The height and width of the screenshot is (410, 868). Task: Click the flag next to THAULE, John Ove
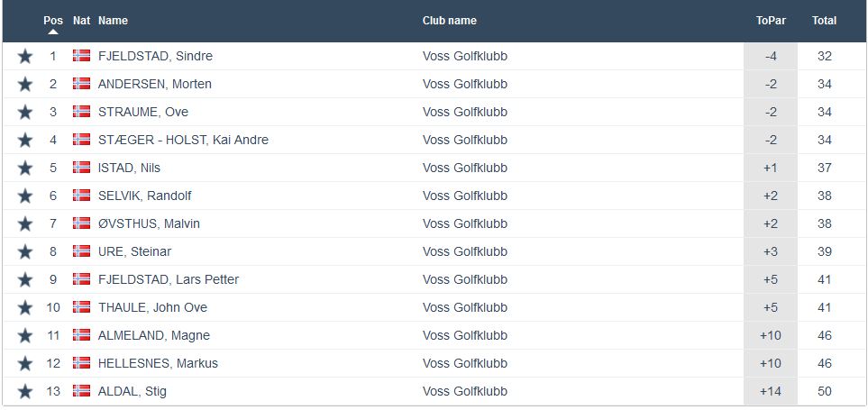[x=81, y=307]
